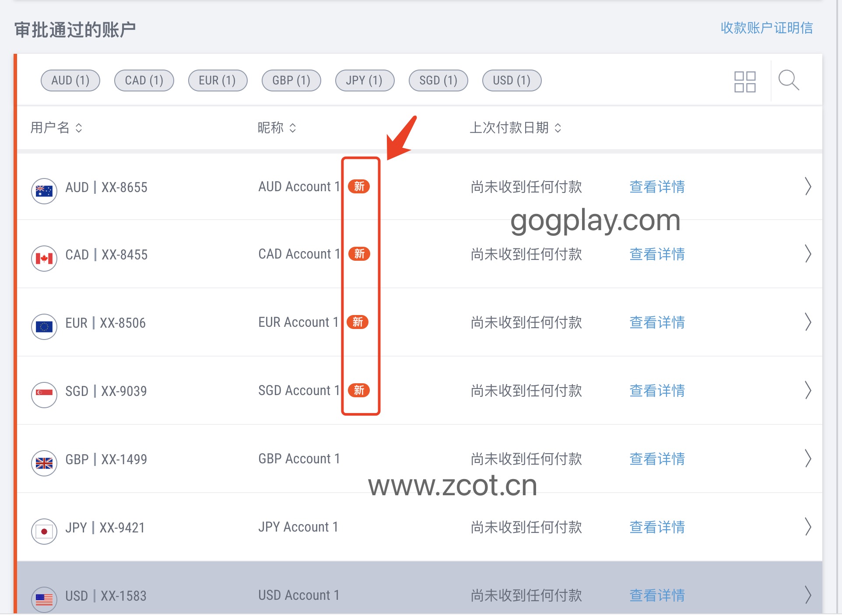Viewport: 842px width, 616px height.
Task: Click the new badge on SGD Account 1
Action: [359, 390]
